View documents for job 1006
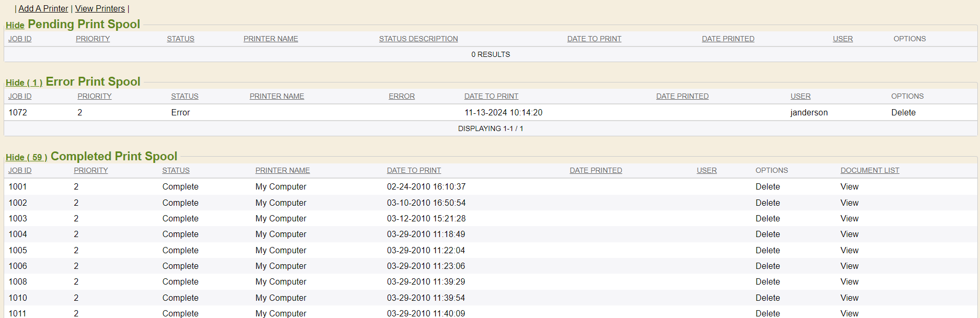Viewport: 980px width, 318px height. 849,266
